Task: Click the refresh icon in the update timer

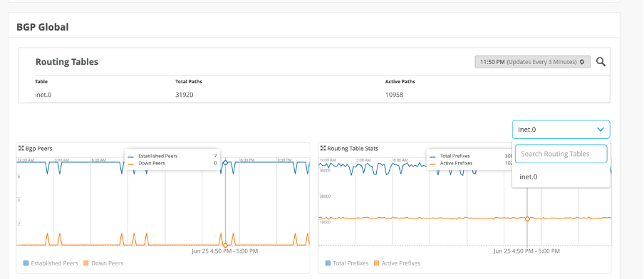Action: point(582,62)
